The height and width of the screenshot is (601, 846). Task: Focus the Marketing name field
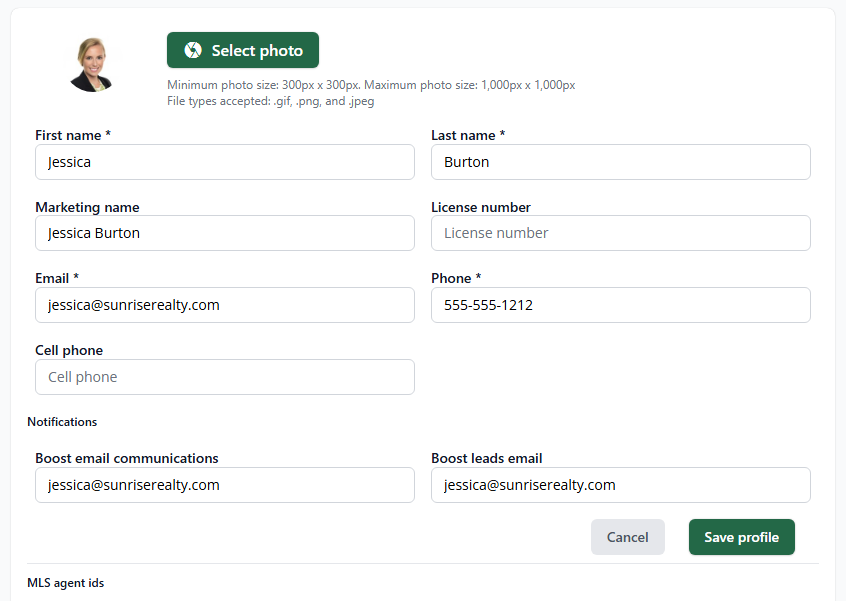225,233
